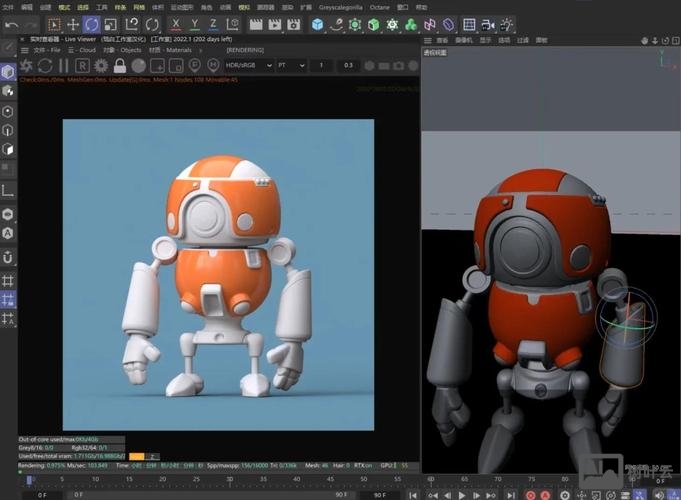Toggle the Y axis lock
The height and width of the screenshot is (500, 681).
coord(195,24)
